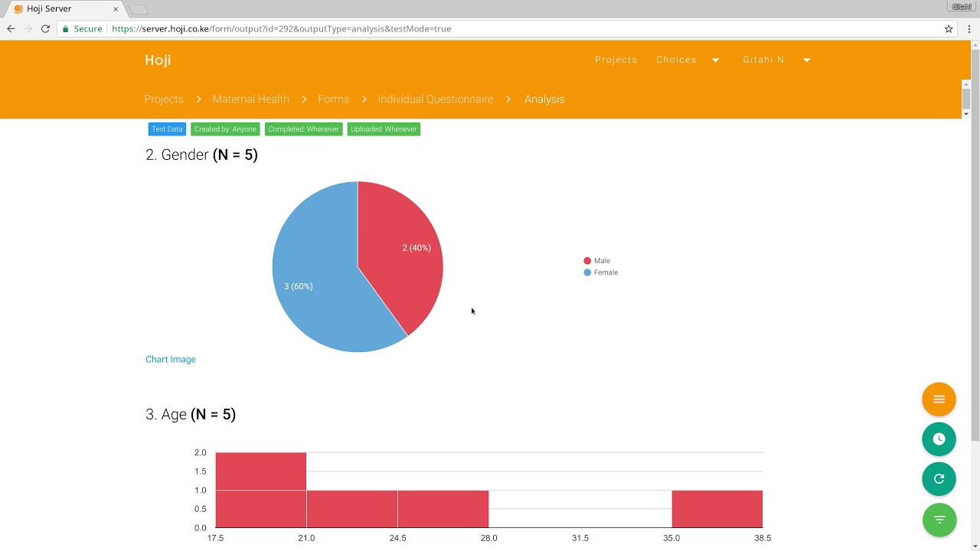
Task: Click the histogram bar starting at 17.5
Action: (261, 490)
